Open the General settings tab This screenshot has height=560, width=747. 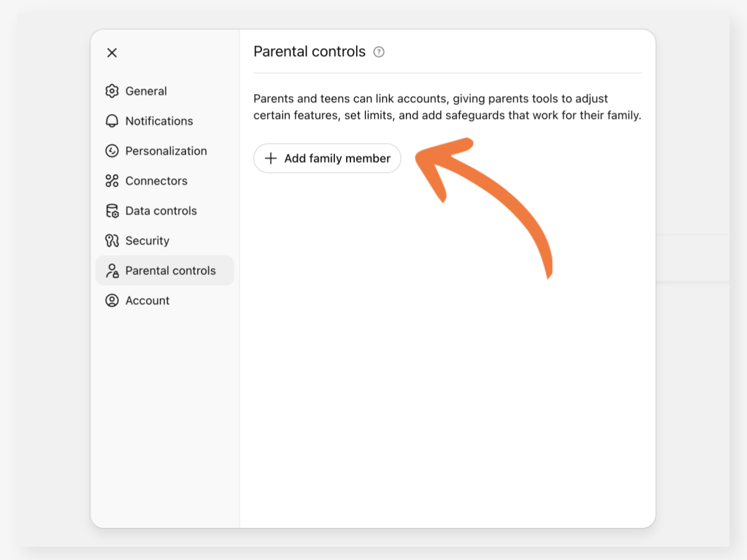click(146, 91)
